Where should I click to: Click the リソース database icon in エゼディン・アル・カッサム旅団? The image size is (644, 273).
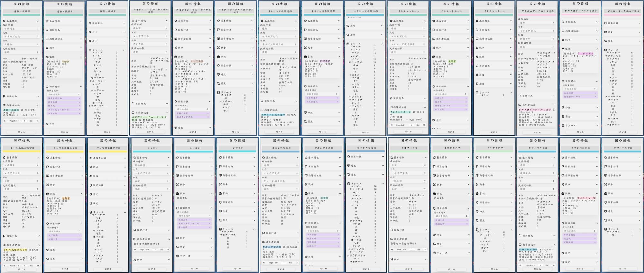pos(219,92)
